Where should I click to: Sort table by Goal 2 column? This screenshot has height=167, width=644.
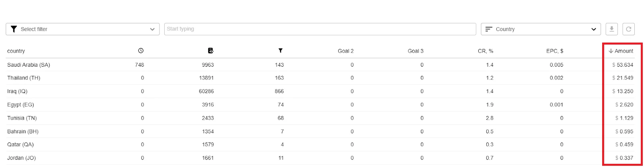click(x=346, y=51)
